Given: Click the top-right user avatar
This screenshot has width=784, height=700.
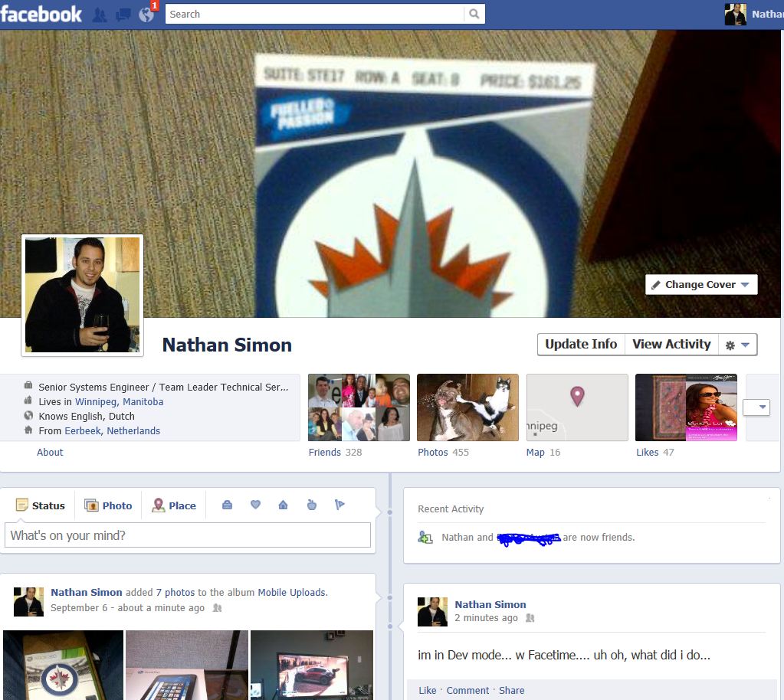Looking at the screenshot, I should (x=736, y=14).
